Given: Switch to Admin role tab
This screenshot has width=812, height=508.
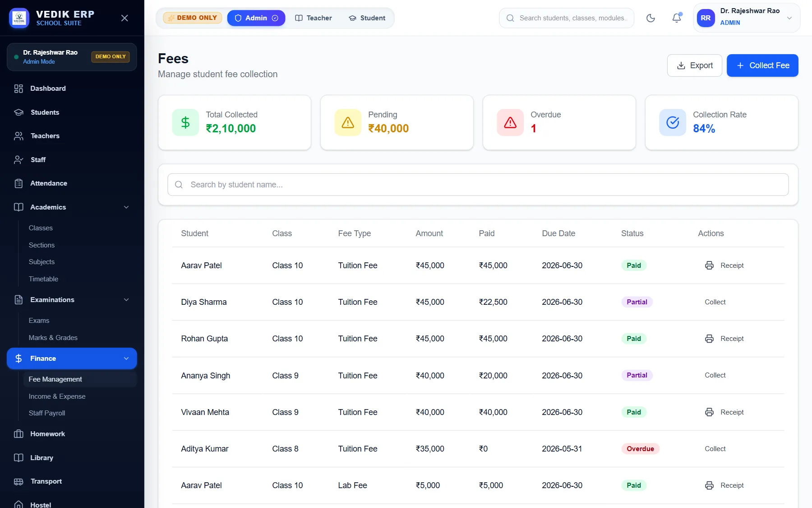Looking at the screenshot, I should (x=256, y=18).
